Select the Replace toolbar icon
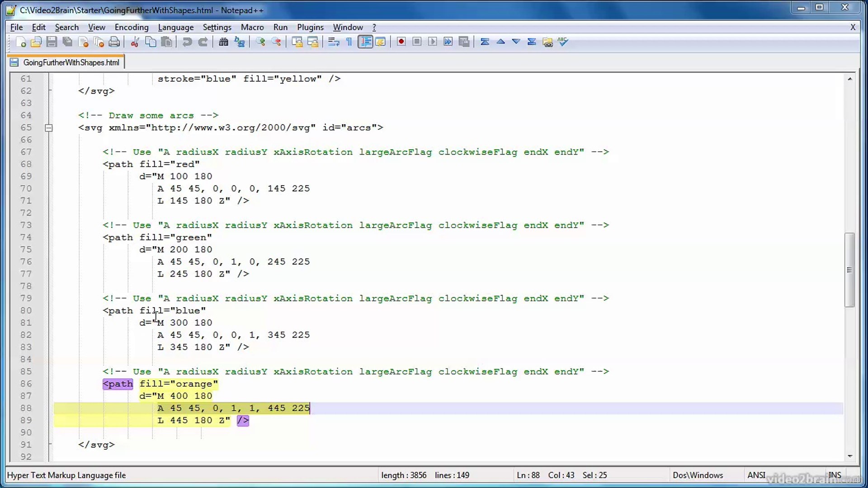This screenshot has width=868, height=488. 239,42
